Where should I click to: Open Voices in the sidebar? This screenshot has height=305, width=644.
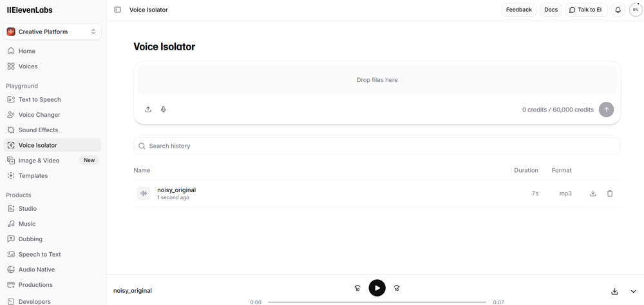click(x=52, y=66)
